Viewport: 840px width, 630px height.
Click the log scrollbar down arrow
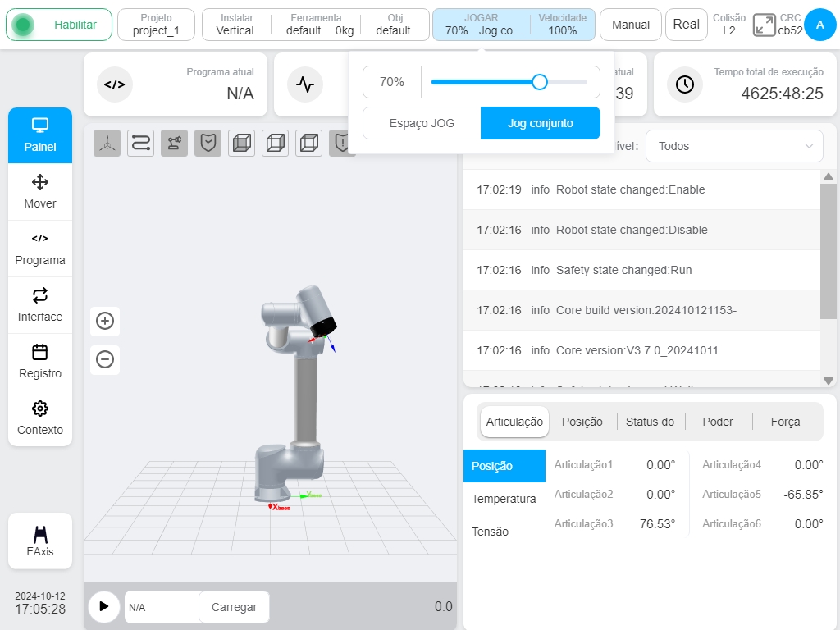829,381
